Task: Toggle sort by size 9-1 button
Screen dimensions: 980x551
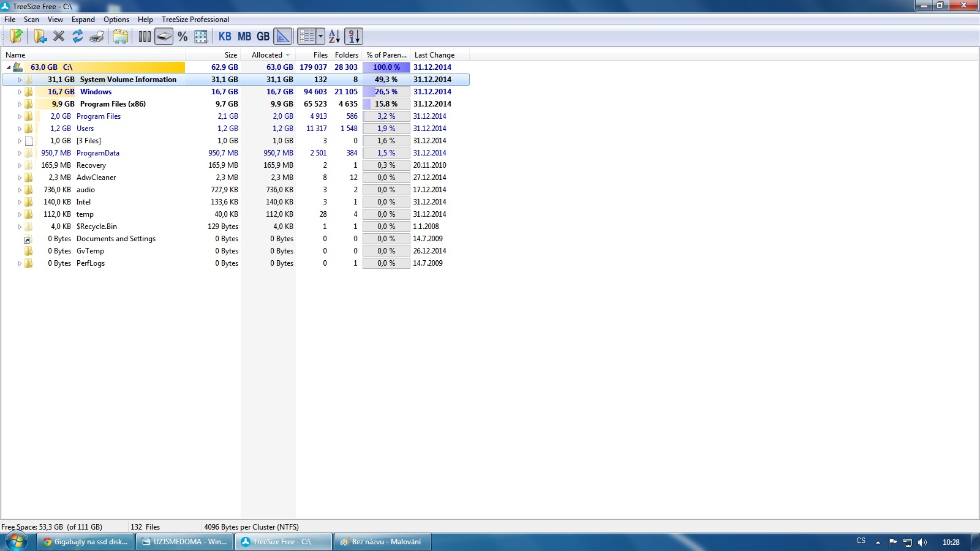Action: (x=353, y=36)
